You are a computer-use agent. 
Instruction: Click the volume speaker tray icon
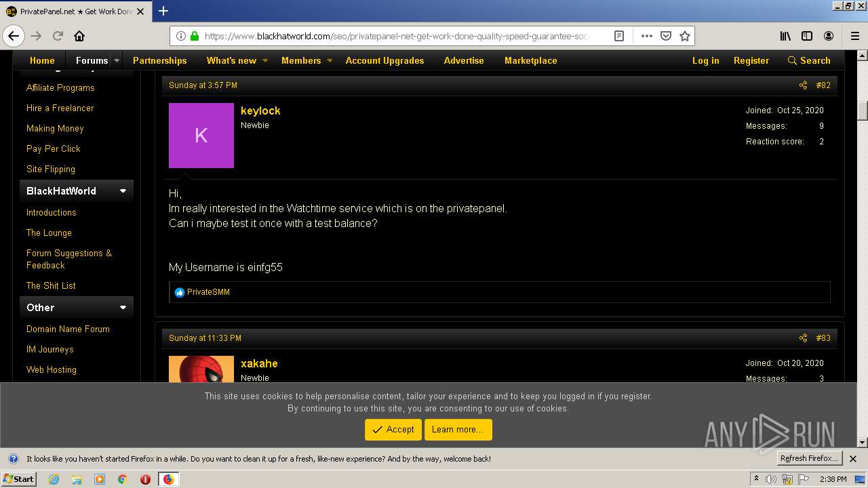[771, 479]
